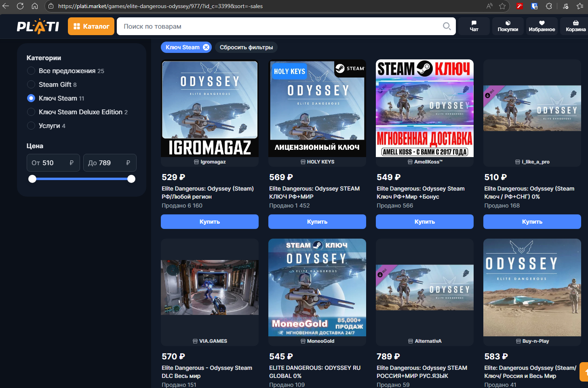Open the Buy-n-Play product thumbnail

pyautogui.click(x=532, y=287)
